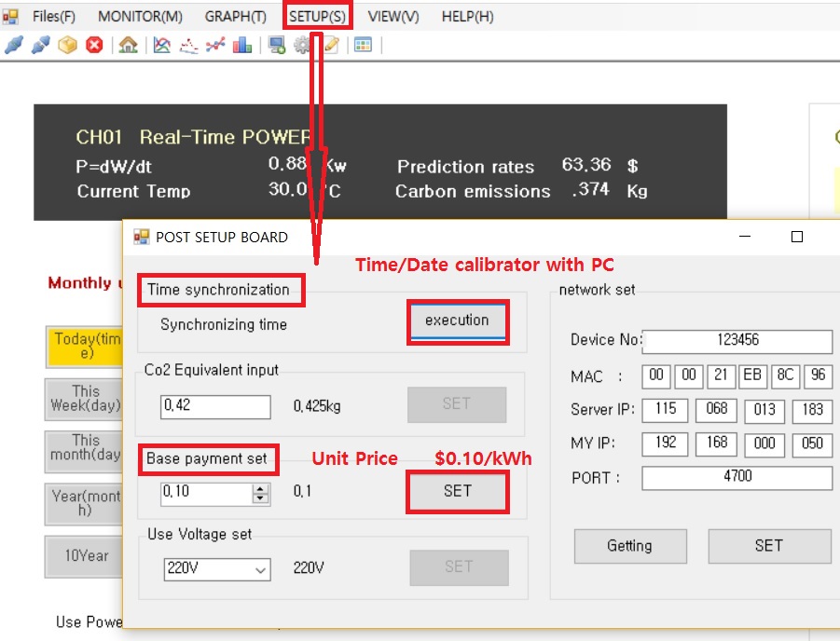Open the GRAPH(T) menu

[236, 17]
